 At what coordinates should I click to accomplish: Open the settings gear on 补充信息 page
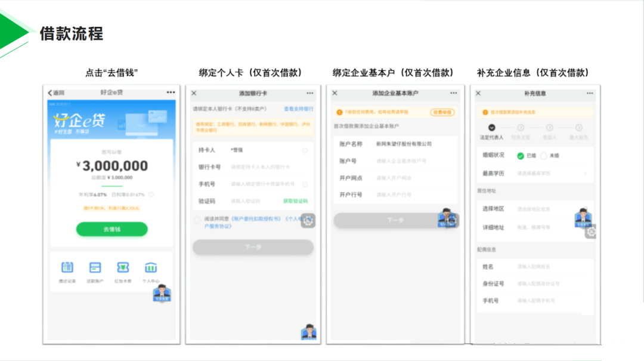pos(591,232)
